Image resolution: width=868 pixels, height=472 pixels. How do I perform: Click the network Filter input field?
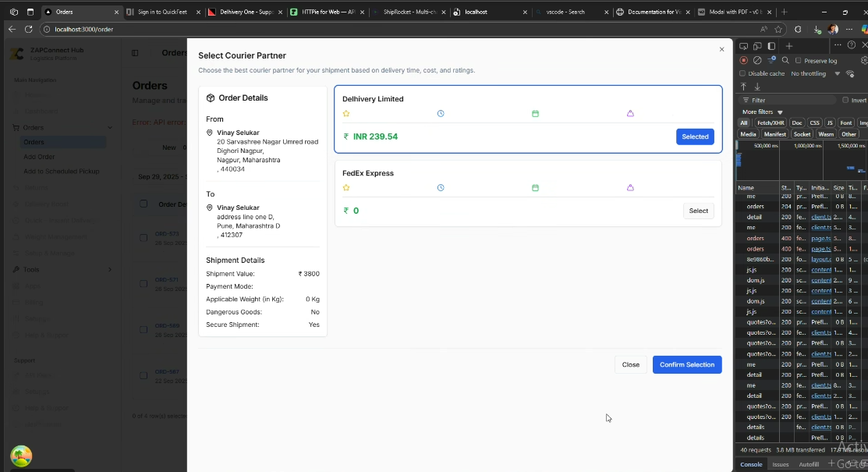788,100
